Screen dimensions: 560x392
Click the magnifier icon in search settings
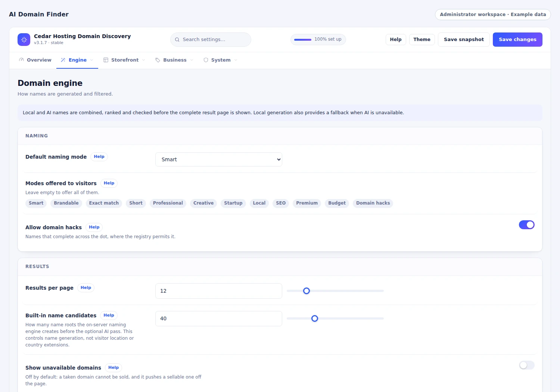177,40
